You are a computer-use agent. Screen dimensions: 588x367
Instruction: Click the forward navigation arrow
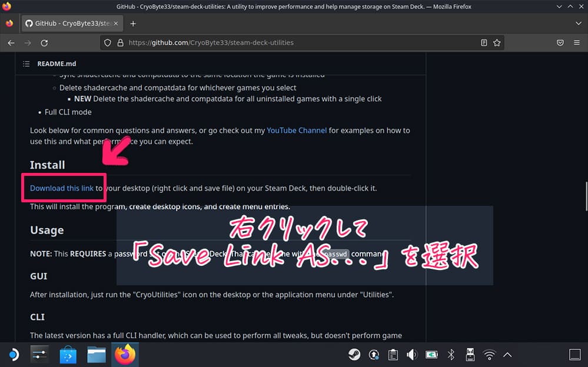point(28,43)
